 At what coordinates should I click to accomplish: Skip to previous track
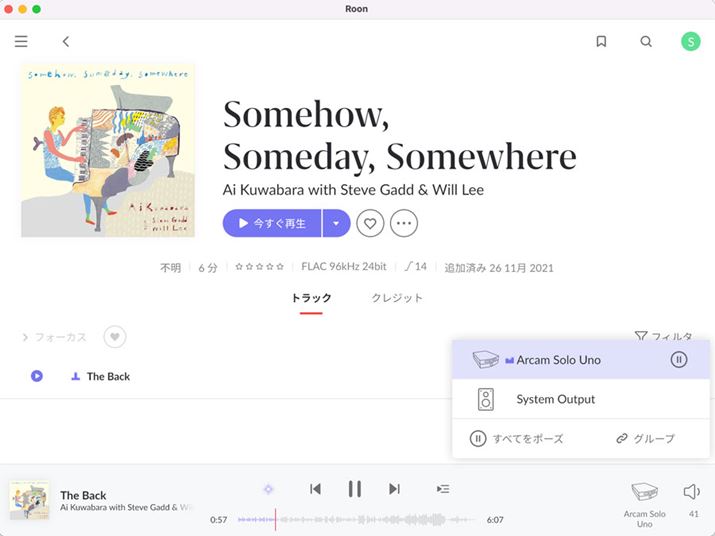pyautogui.click(x=315, y=489)
